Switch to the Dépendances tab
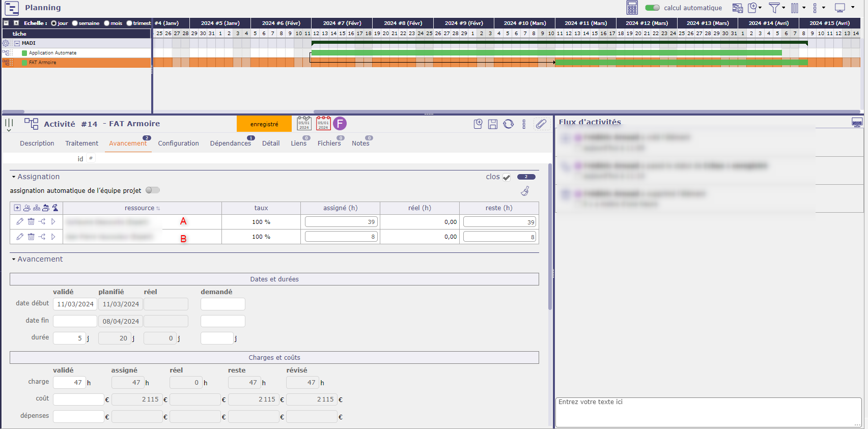The height and width of the screenshot is (429, 868). 230,144
